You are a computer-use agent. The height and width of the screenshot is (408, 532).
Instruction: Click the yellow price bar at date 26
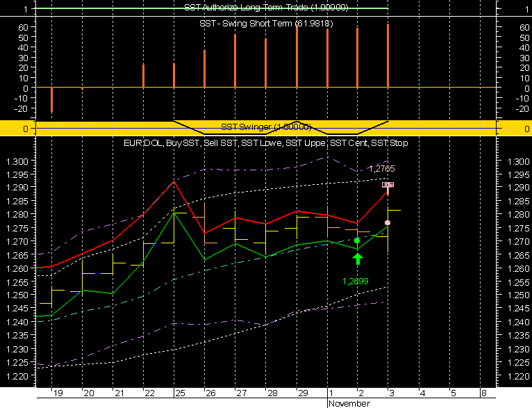[x=205, y=223]
